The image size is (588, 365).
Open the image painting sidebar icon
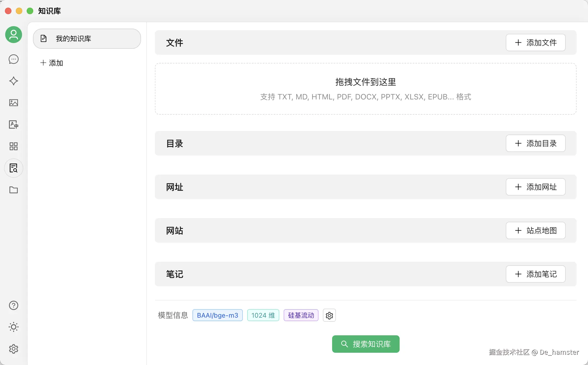pyautogui.click(x=14, y=103)
